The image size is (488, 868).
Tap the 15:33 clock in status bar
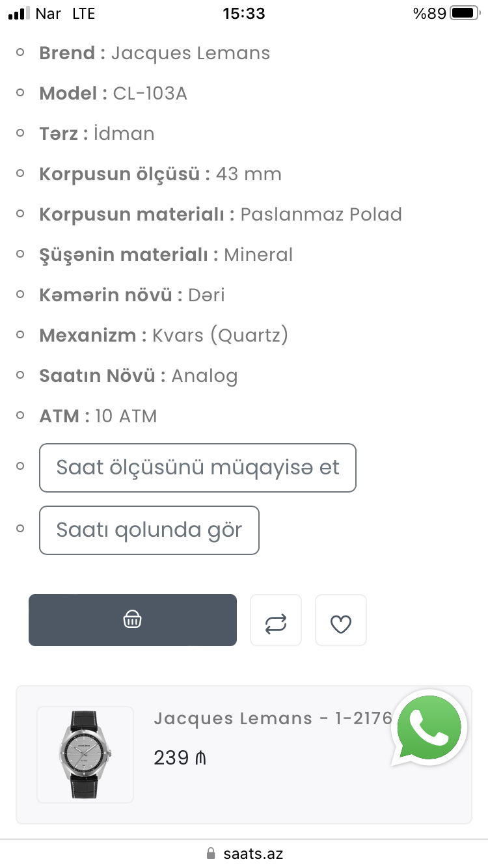[244, 13]
